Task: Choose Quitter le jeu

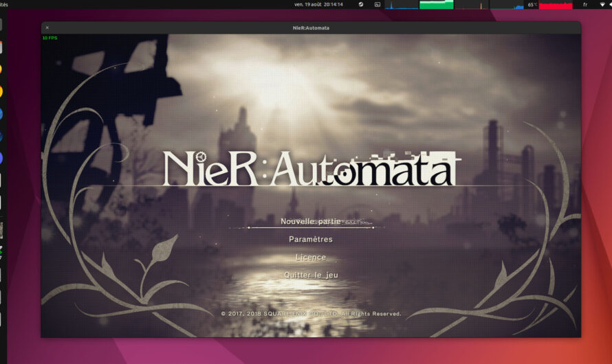Action: click(311, 275)
